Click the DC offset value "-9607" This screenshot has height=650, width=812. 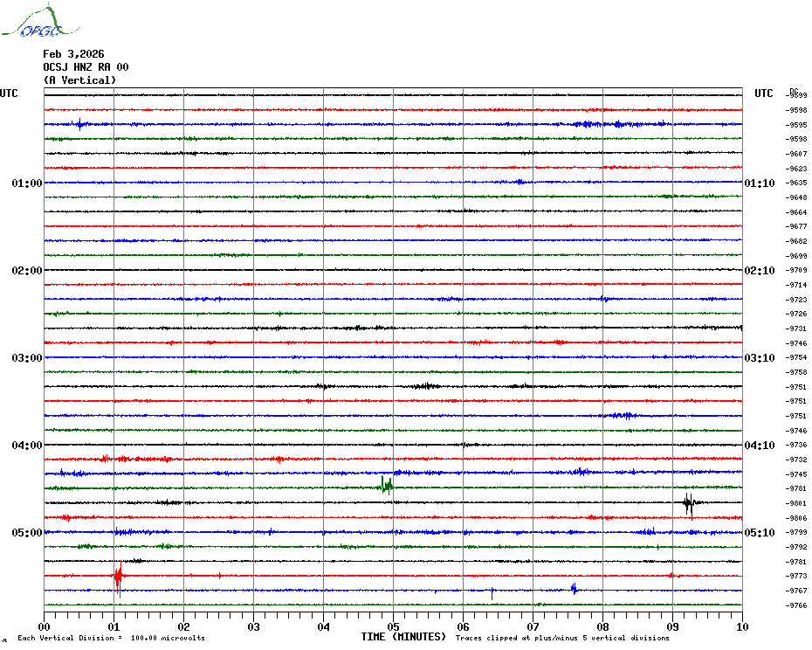coord(796,154)
